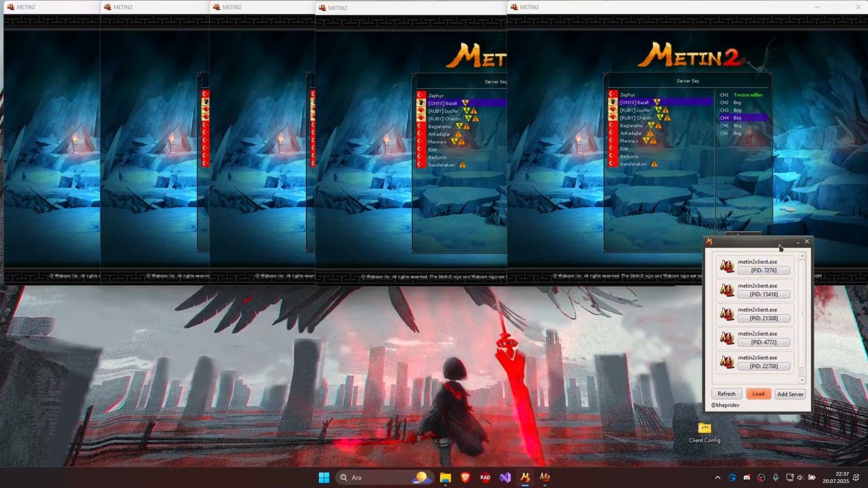
Task: Open the Windows Start menu
Action: pyautogui.click(x=324, y=477)
